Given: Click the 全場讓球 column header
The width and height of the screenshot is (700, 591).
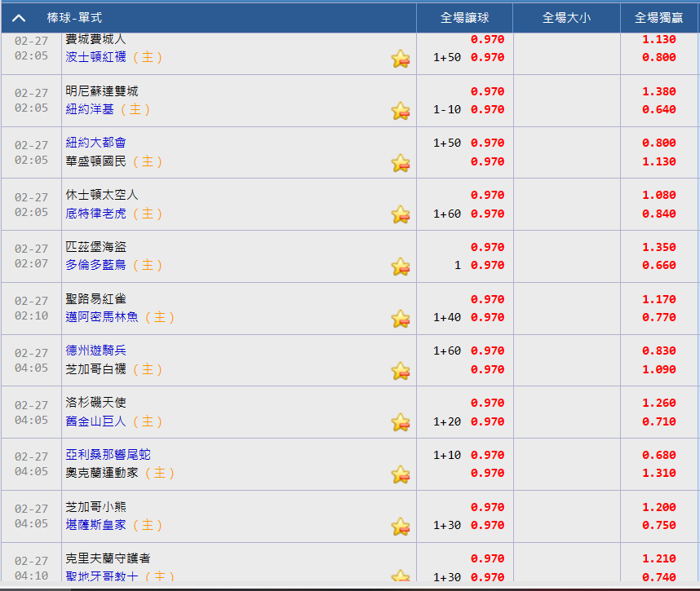Looking at the screenshot, I should [465, 18].
